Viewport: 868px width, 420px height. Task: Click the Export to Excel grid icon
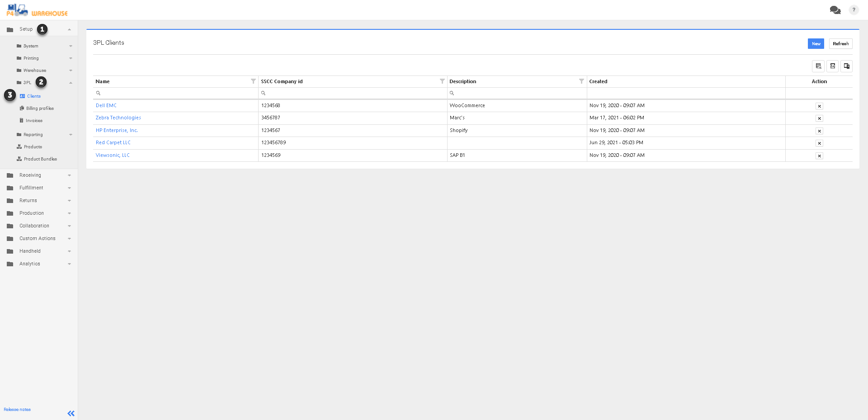[x=818, y=66]
